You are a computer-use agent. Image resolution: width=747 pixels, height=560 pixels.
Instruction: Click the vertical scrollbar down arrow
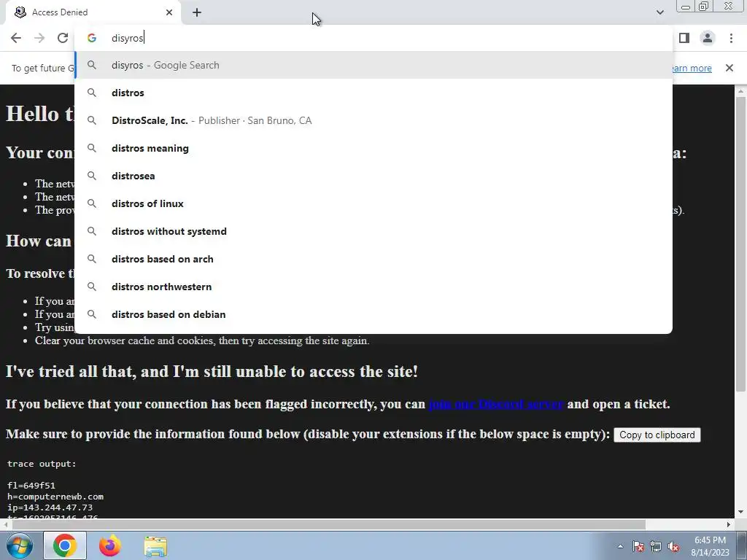pos(740,512)
